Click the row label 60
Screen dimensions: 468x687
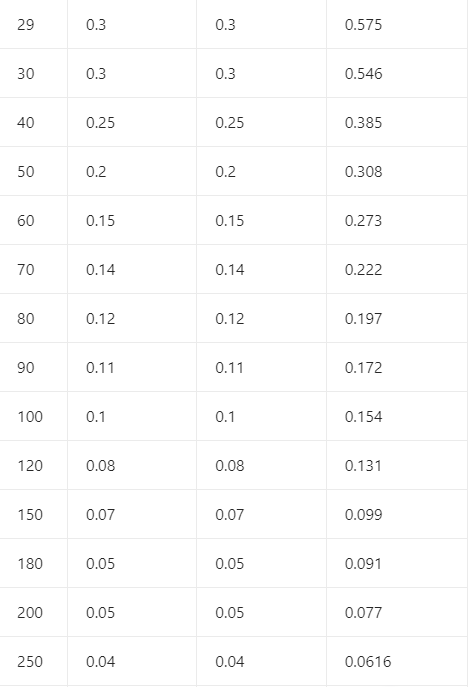(x=34, y=220)
